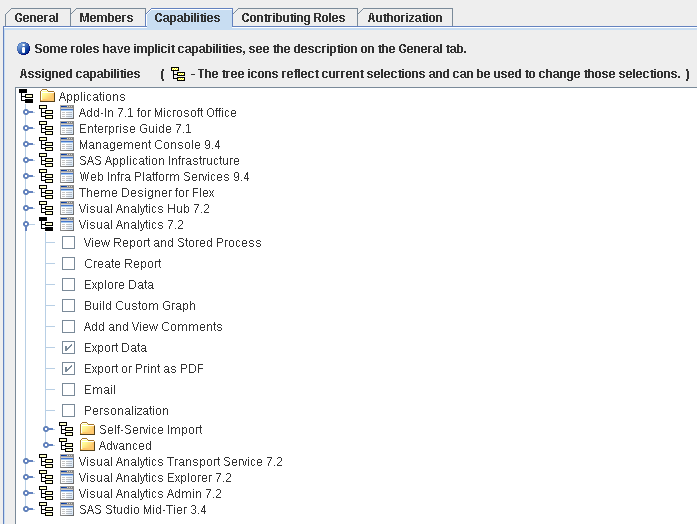Click the blue info icon
Screen dimensions: 697x524
[x=24, y=48]
